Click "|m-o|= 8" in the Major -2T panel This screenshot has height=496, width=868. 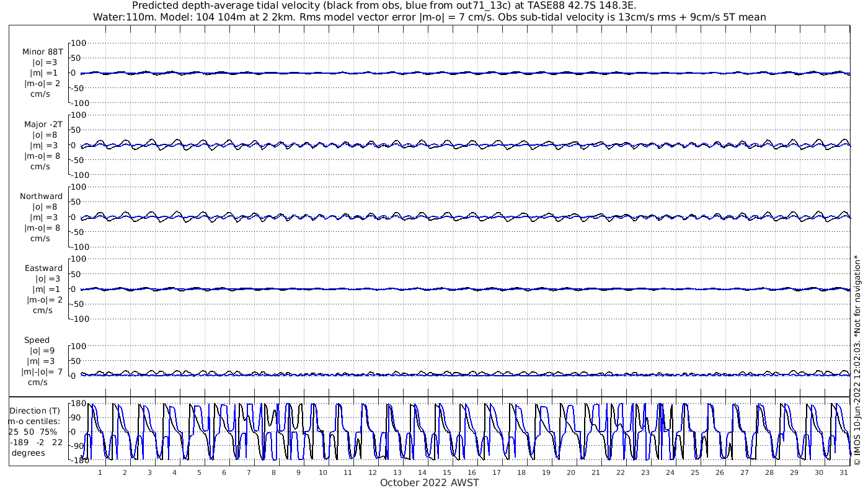(x=42, y=156)
